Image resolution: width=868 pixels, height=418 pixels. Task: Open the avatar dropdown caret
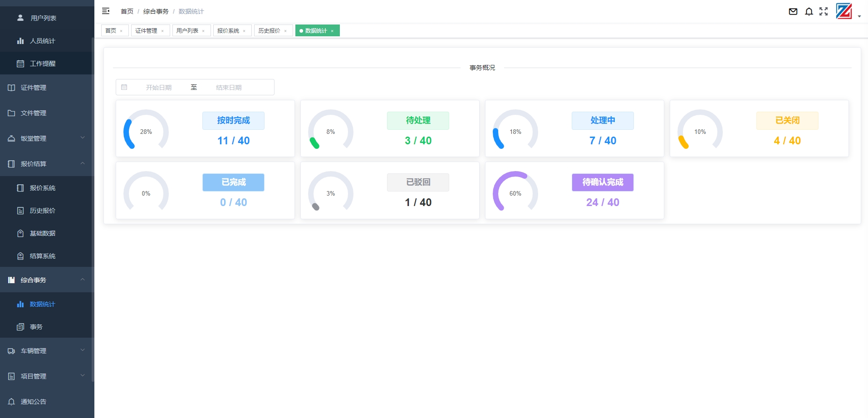(x=859, y=16)
